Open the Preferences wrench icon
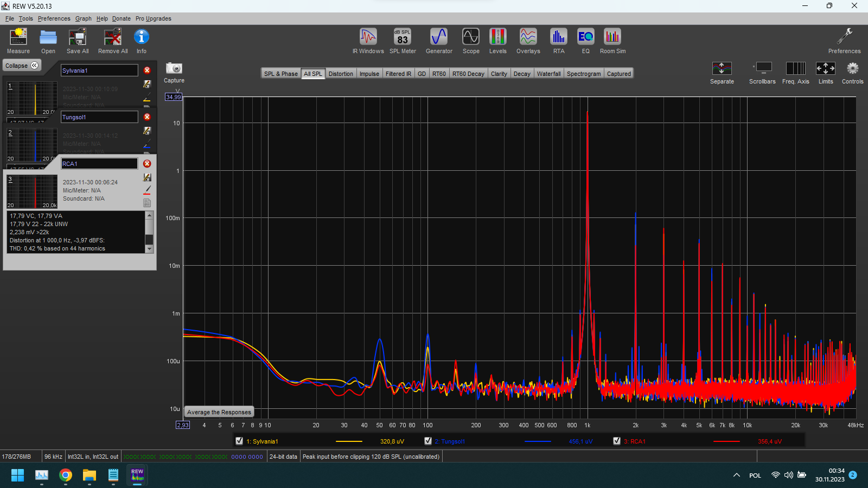 point(845,41)
